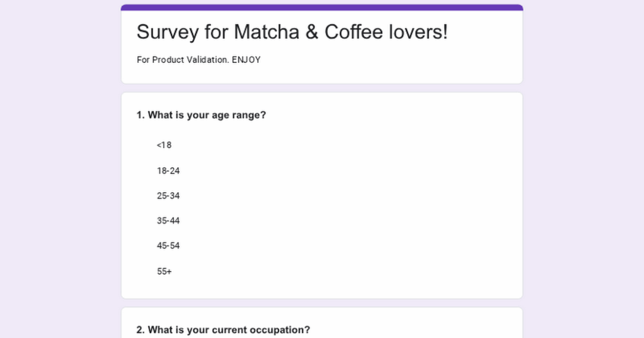Viewport: 644px width, 338px height.
Task: Click the number "1." of the first question
Action: click(139, 115)
